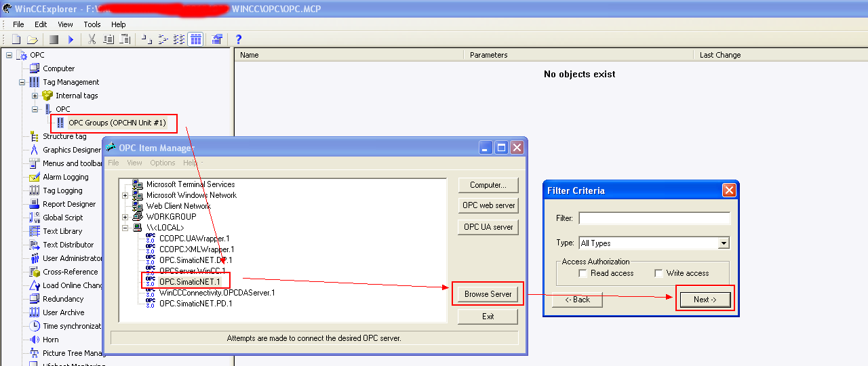Click the Deactivate runtime stop icon

[54, 40]
